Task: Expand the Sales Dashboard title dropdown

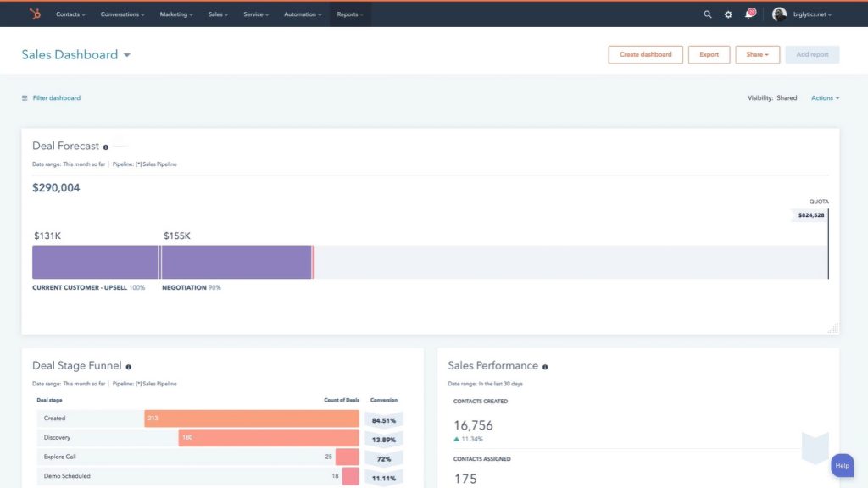Action: 128,54
